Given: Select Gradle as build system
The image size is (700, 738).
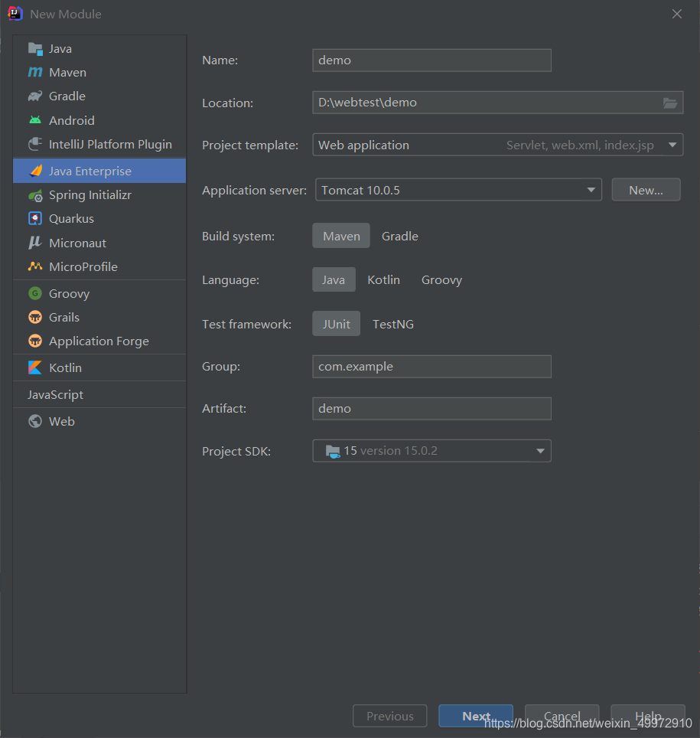Looking at the screenshot, I should click(x=400, y=236).
